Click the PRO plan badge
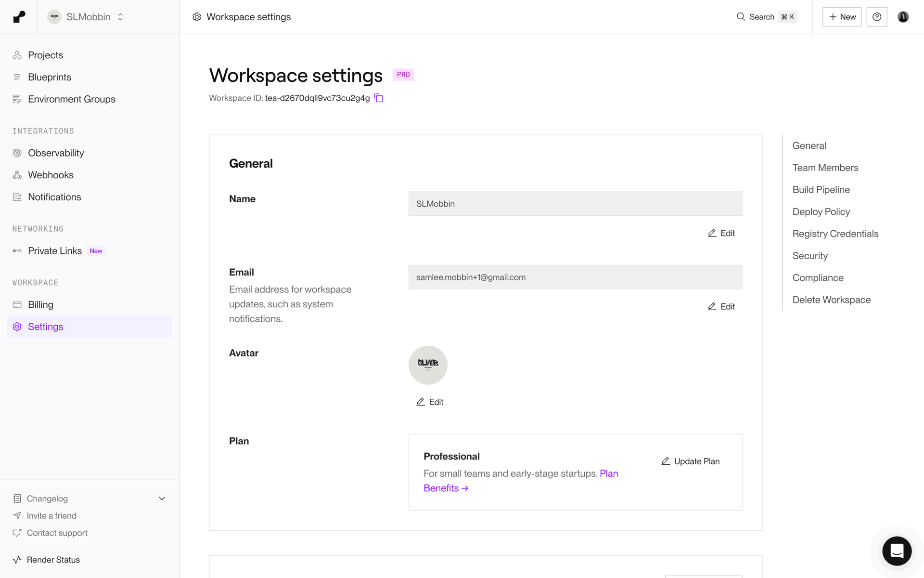The width and height of the screenshot is (924, 578). click(x=403, y=75)
